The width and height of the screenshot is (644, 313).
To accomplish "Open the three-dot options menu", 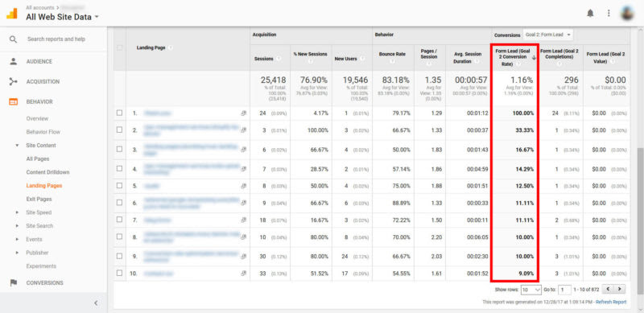I will 609,13.
